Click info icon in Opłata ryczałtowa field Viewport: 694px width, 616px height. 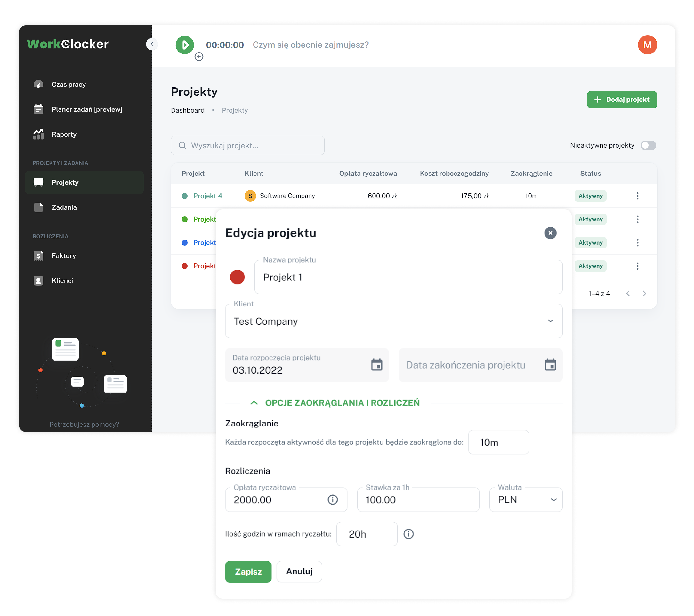[332, 499]
